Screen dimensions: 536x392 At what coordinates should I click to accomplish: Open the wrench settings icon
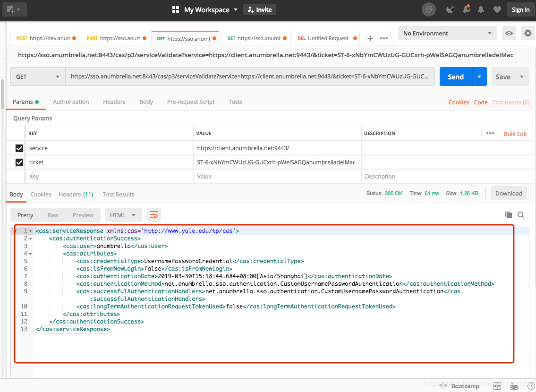pyautogui.click(x=466, y=9)
